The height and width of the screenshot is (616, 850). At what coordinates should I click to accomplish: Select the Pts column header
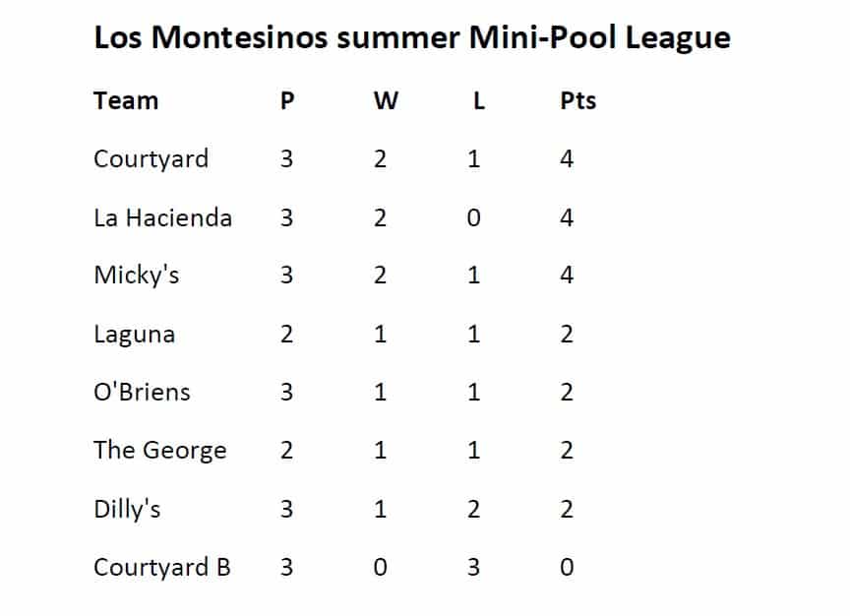click(577, 100)
